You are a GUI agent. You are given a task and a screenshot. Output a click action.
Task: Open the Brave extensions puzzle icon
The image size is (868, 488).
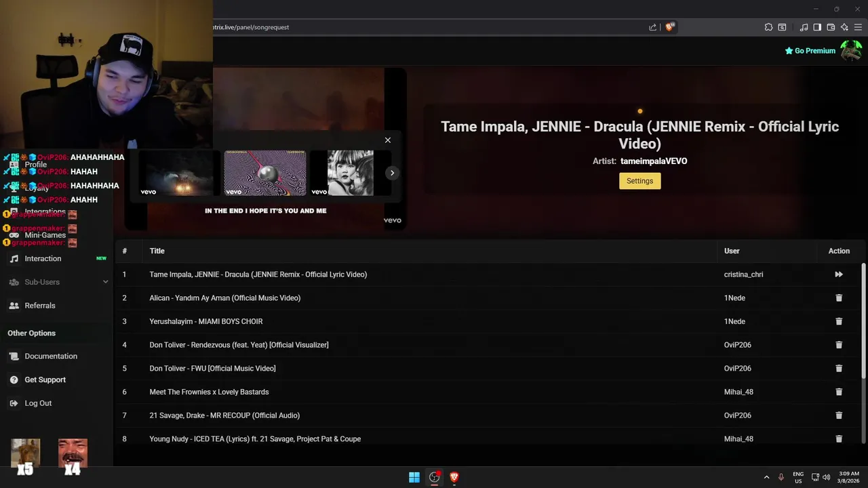(x=768, y=27)
